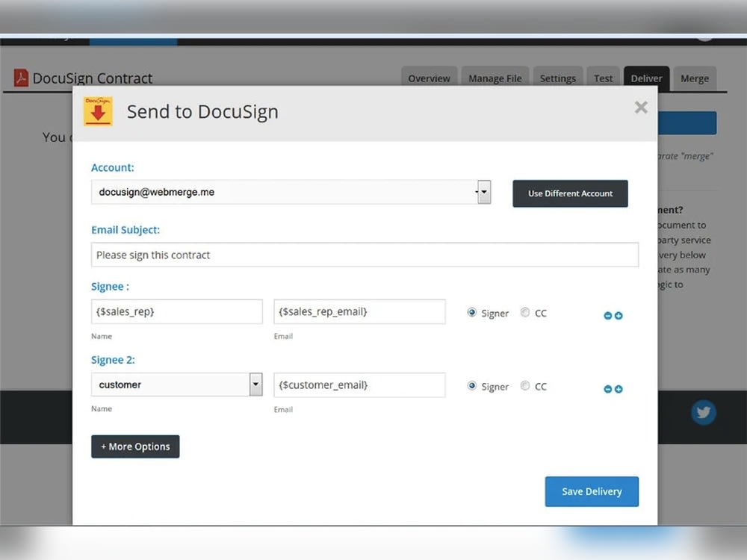Dismiss the Send to DocuSign dialog
Viewport: 747px width, 560px height.
click(x=641, y=107)
